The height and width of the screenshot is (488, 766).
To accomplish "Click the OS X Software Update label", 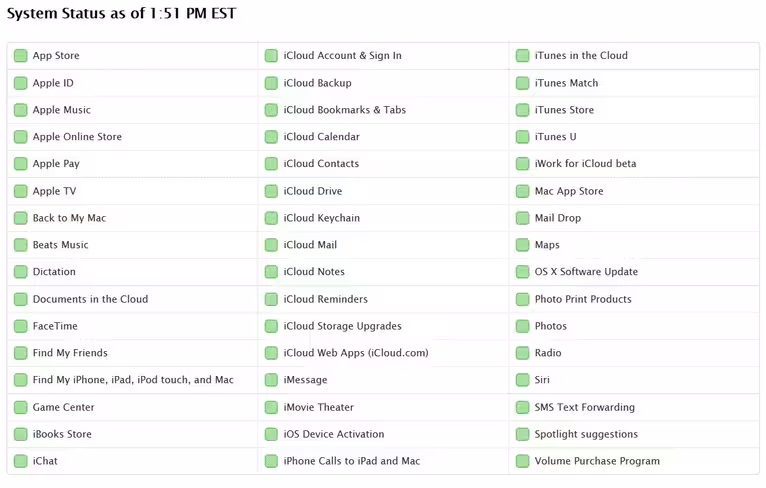I will tap(586, 272).
